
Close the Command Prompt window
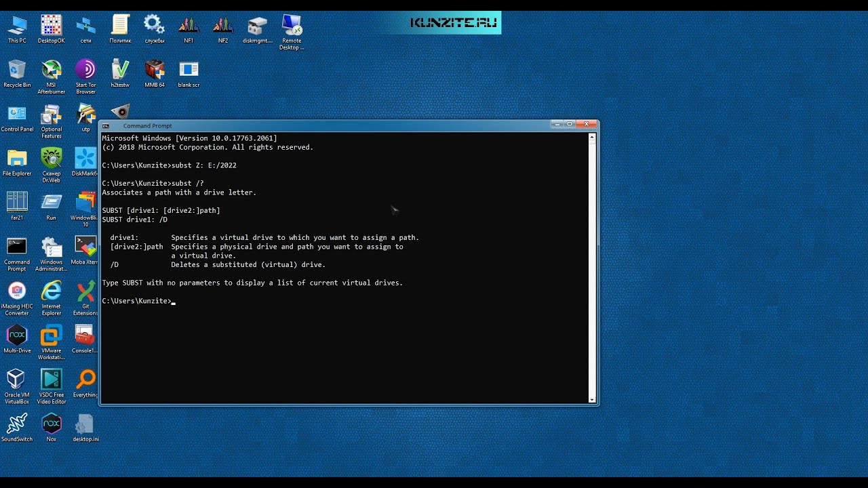(x=587, y=124)
